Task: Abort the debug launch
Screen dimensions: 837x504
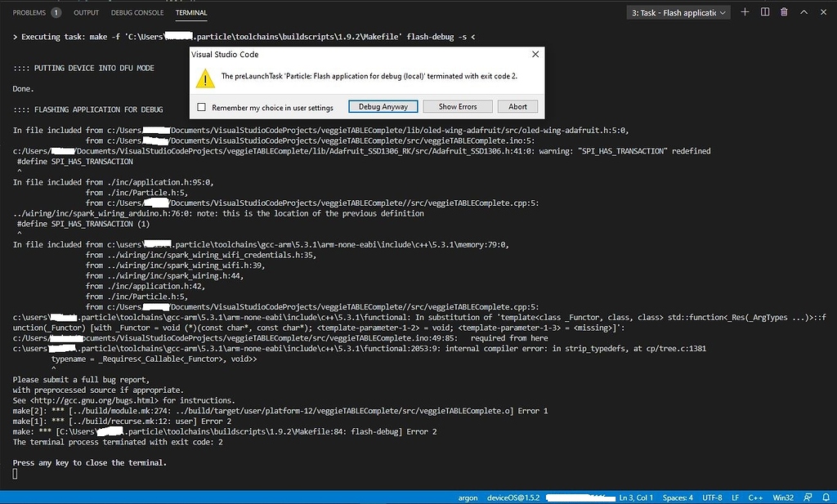Action: pos(517,105)
